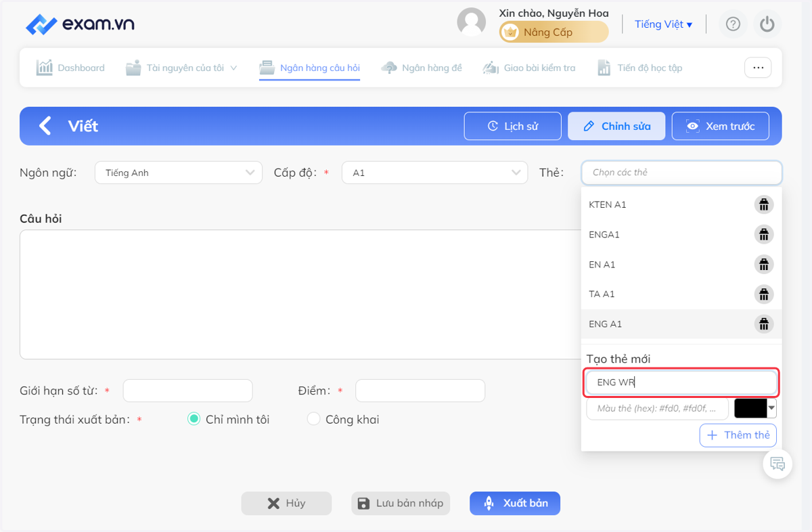This screenshot has height=532, width=812.
Task: Click the Hủy cancel button
Action: pos(287,504)
